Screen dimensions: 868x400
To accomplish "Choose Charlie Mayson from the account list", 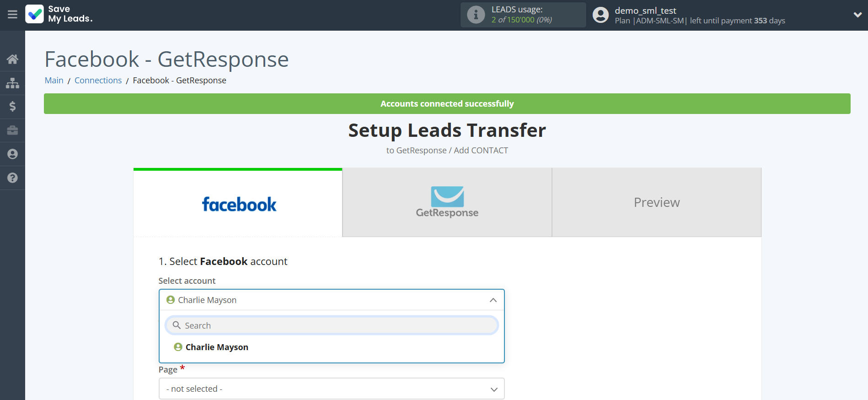I will [x=217, y=347].
